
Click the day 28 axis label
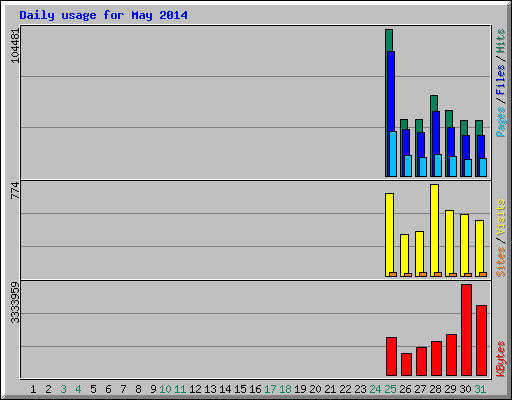pos(435,389)
